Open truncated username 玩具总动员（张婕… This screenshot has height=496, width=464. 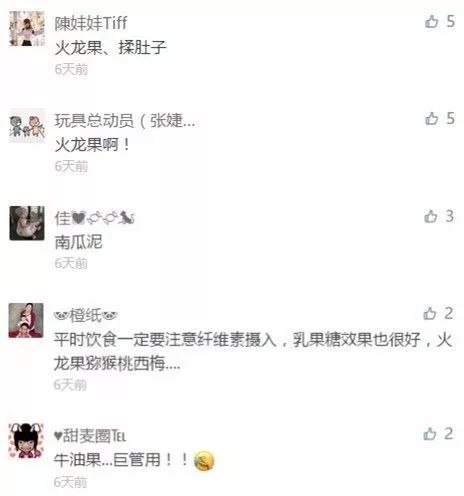point(125,120)
